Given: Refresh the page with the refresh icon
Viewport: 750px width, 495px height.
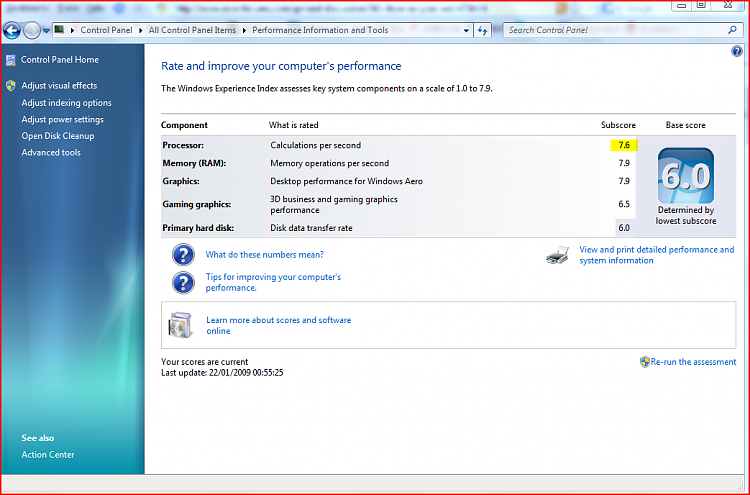Looking at the screenshot, I should (x=483, y=31).
